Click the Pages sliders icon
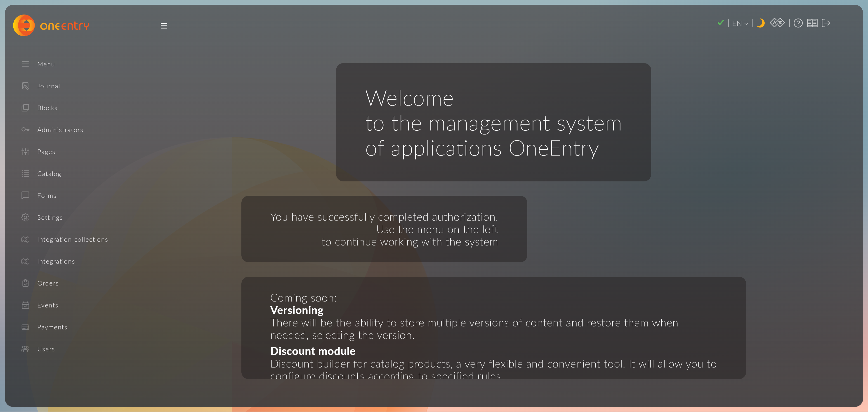This screenshot has width=868, height=412. click(26, 152)
